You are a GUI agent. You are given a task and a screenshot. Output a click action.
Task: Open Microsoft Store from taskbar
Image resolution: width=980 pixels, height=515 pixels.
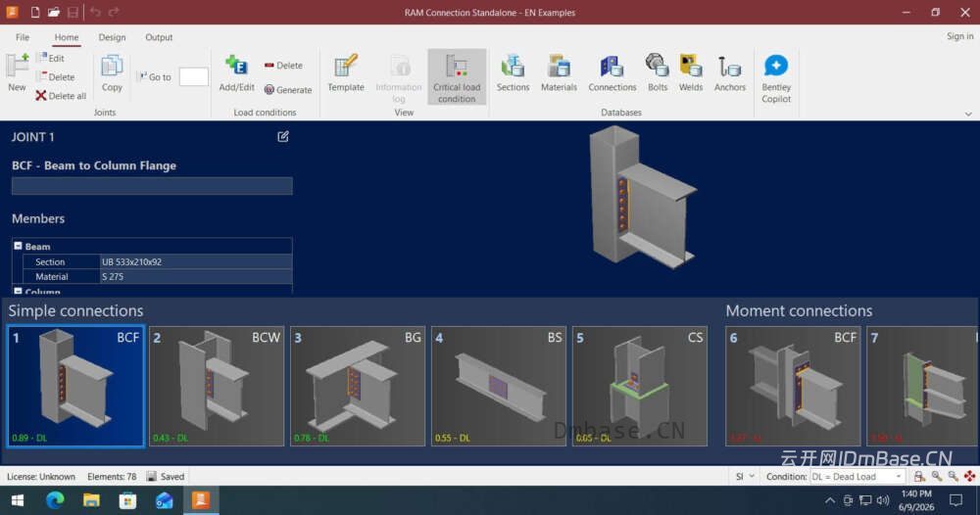127,500
